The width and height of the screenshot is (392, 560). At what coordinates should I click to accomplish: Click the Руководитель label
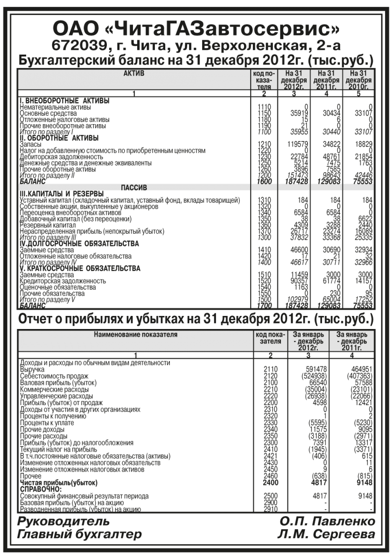coord(63,521)
